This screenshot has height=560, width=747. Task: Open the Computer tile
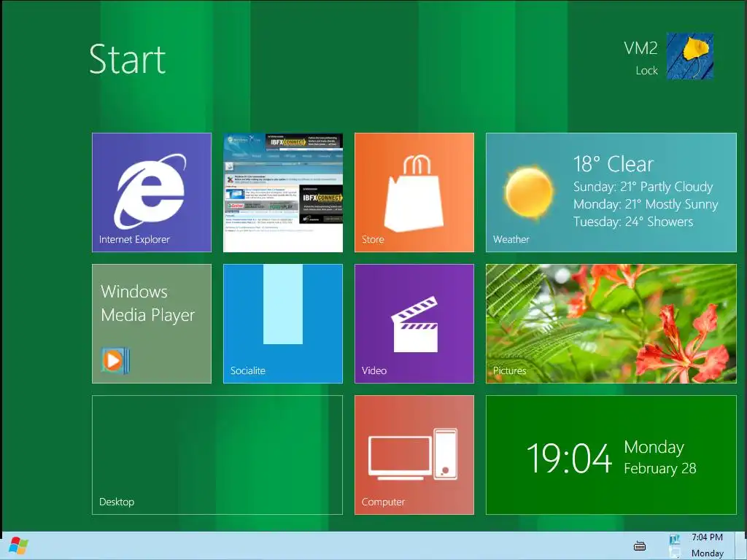click(x=414, y=455)
